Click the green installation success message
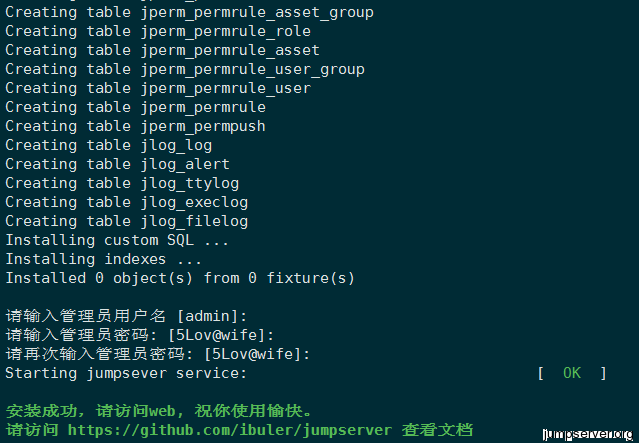This screenshot has height=443, width=639. pos(160,411)
